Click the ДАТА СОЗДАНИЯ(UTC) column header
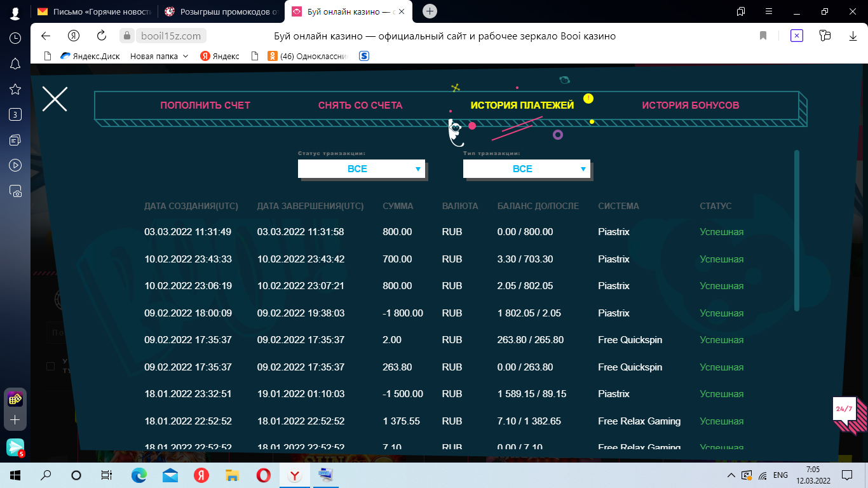This screenshot has width=868, height=488. click(x=191, y=206)
